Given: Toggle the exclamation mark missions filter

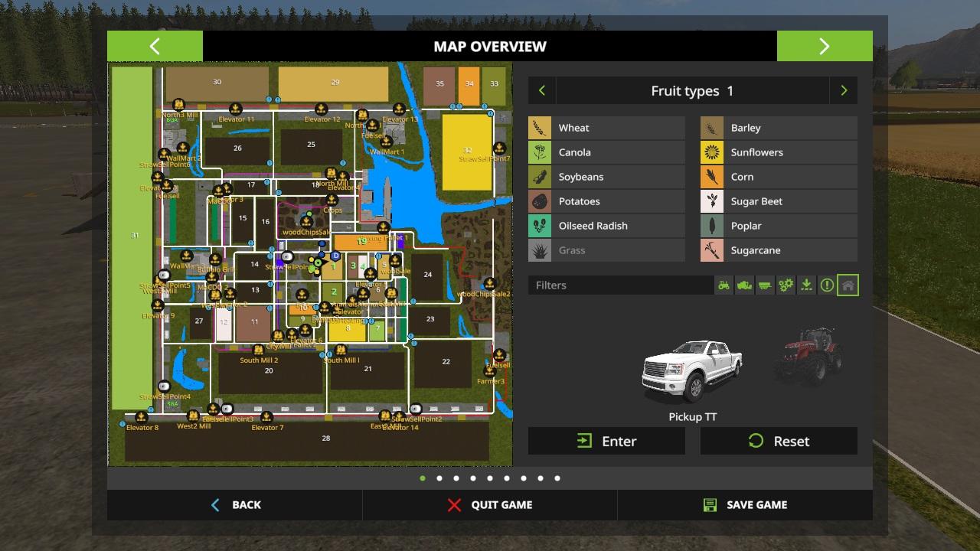Looking at the screenshot, I should tap(827, 285).
